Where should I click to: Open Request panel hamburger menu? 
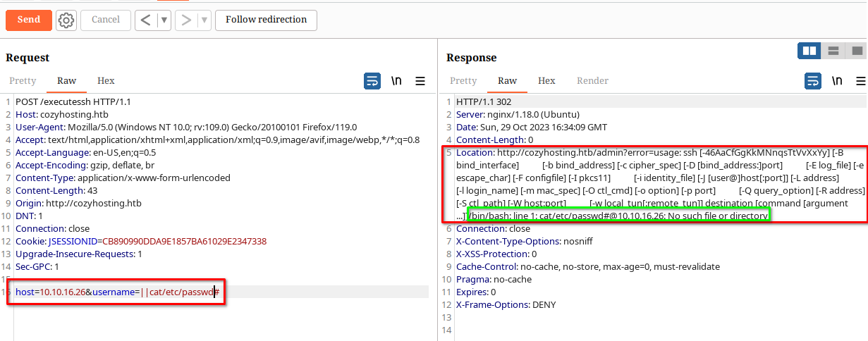tap(420, 81)
